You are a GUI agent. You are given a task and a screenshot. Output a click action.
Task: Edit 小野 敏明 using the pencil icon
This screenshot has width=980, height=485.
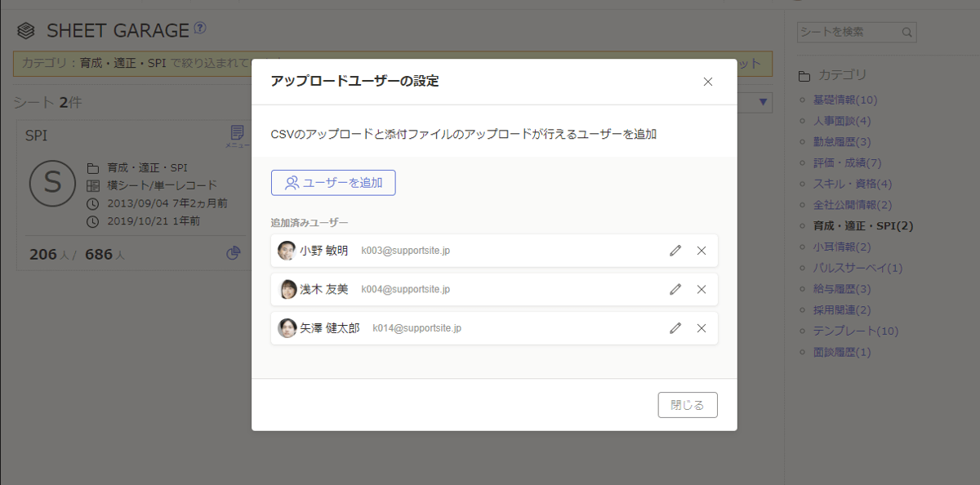675,250
